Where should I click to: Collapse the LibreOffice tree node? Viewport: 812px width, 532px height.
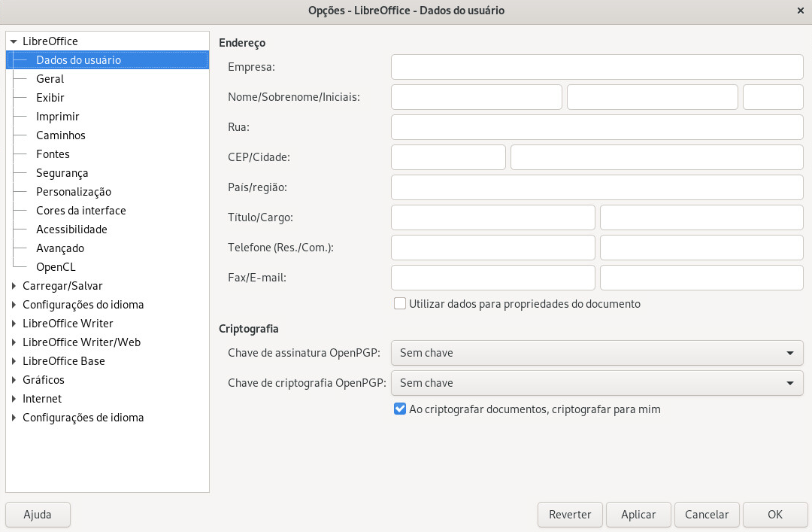14,41
